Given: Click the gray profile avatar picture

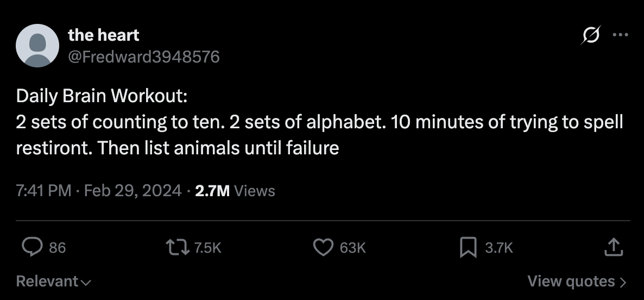Looking at the screenshot, I should tap(37, 46).
